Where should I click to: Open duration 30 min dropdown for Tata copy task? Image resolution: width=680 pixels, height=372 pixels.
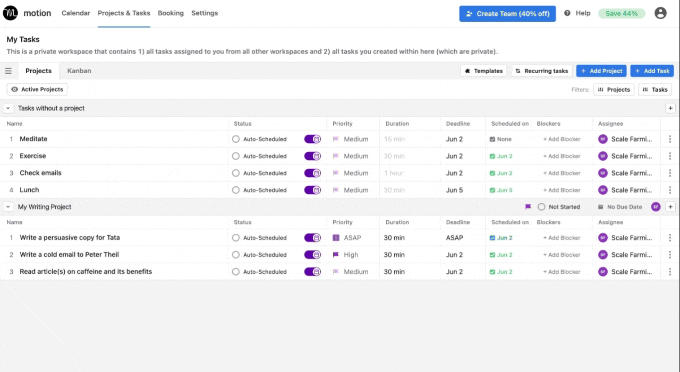click(x=394, y=238)
